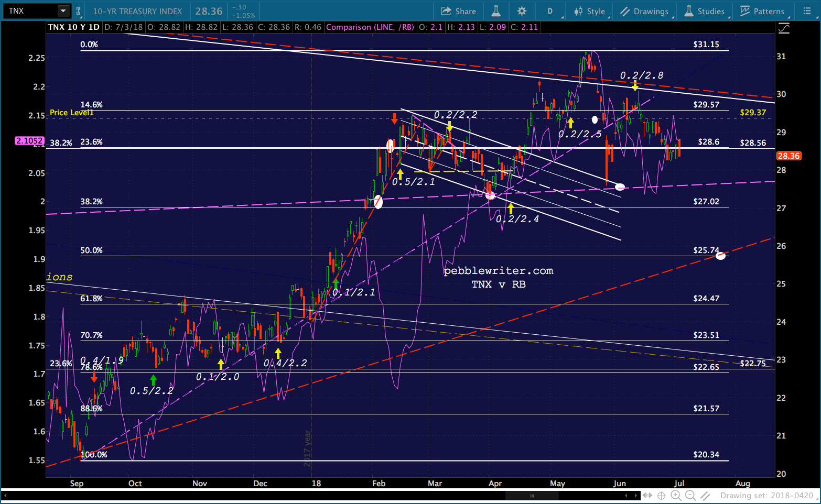Viewport: 821px width, 504px height.
Task: Click the Price Level1 label
Action: pos(72,113)
